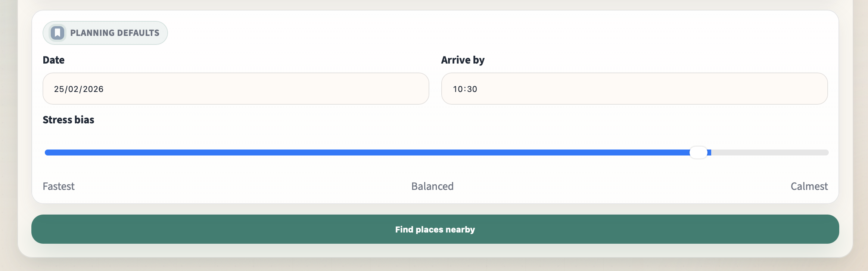Select the month segment "02" in Date
868x271 pixels.
pyautogui.click(x=73, y=89)
